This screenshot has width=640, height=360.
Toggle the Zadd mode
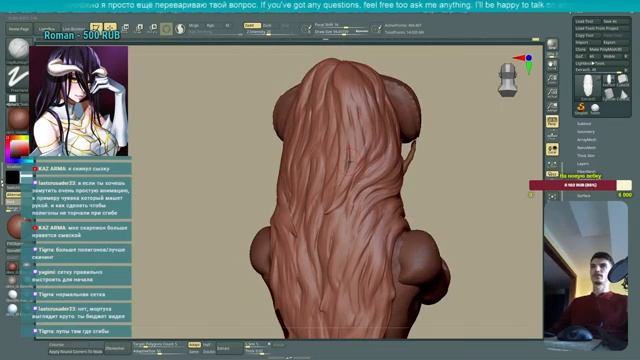point(252,25)
